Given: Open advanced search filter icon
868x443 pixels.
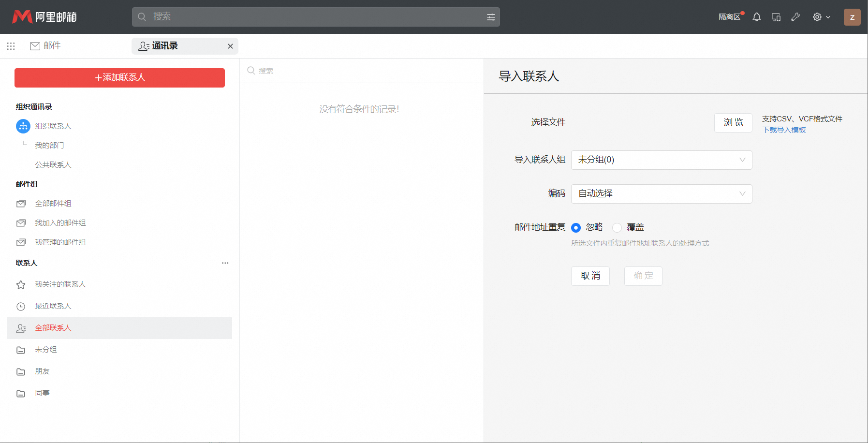Looking at the screenshot, I should (491, 17).
